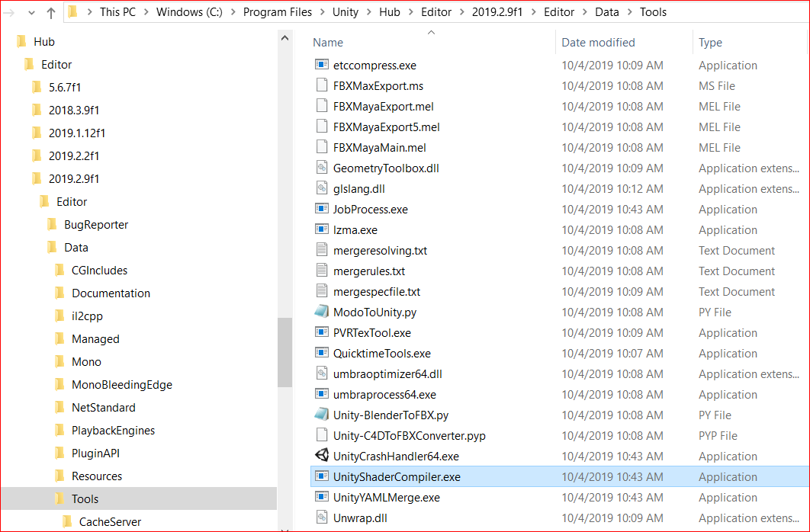Go to Program Files in the address bar
The image size is (810, 532).
[278, 12]
